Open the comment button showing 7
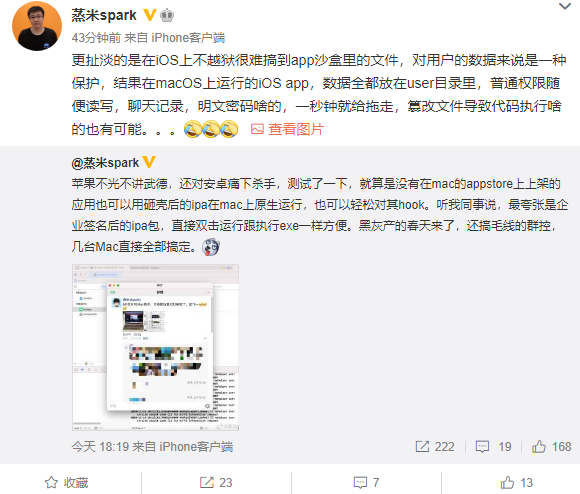 pyautogui.click(x=366, y=483)
